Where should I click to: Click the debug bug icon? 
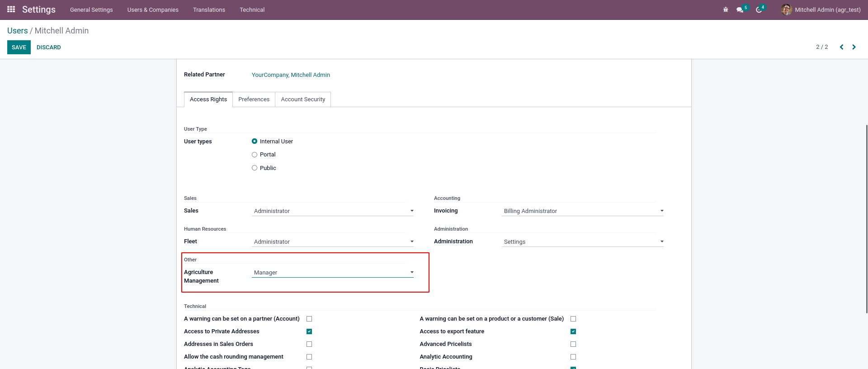726,9
